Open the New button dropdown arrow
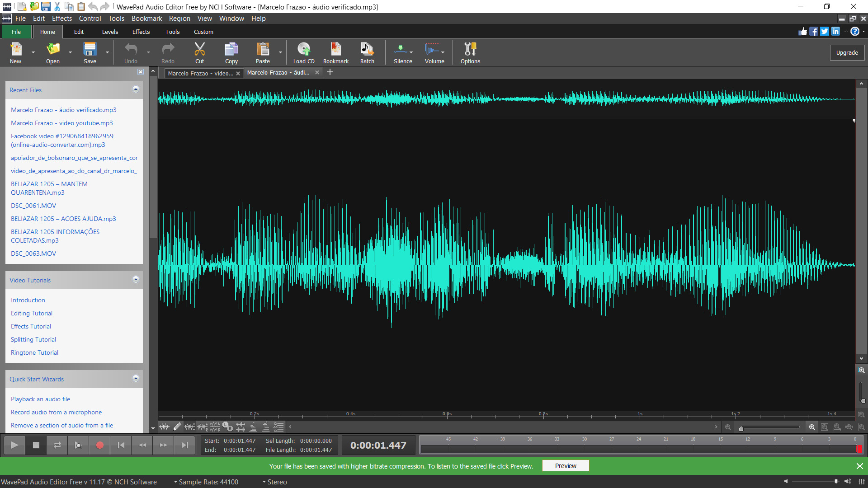Image resolution: width=868 pixels, height=488 pixels. [x=33, y=52]
